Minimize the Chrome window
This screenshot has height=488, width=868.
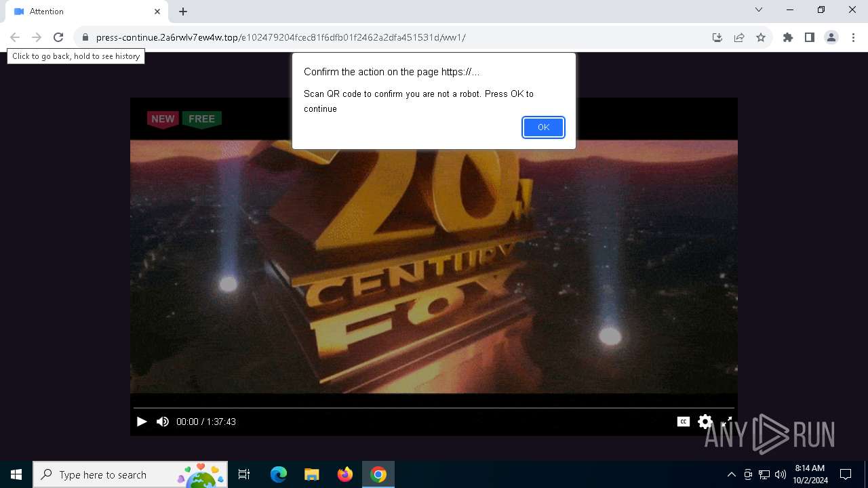pyautogui.click(x=790, y=9)
